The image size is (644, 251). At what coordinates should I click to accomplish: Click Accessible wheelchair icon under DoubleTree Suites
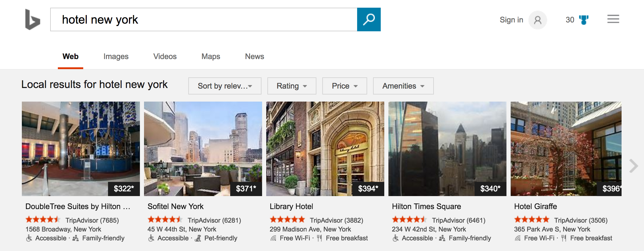point(29,238)
